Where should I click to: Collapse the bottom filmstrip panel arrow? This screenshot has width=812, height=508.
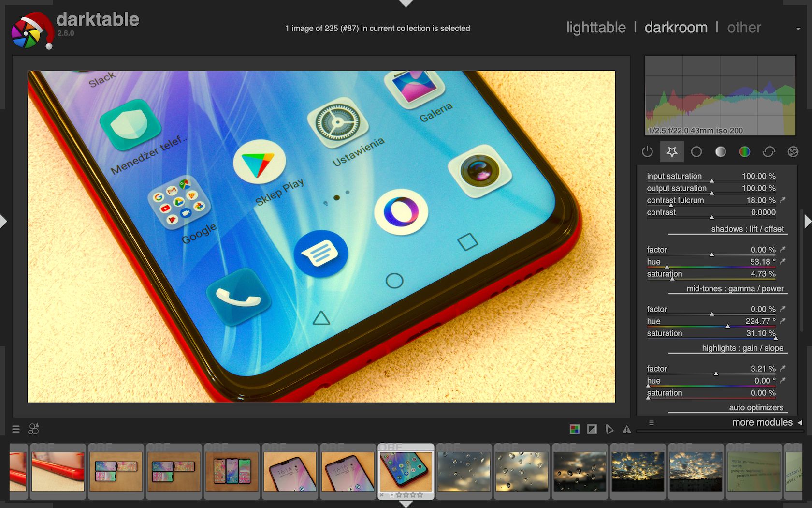(x=406, y=504)
